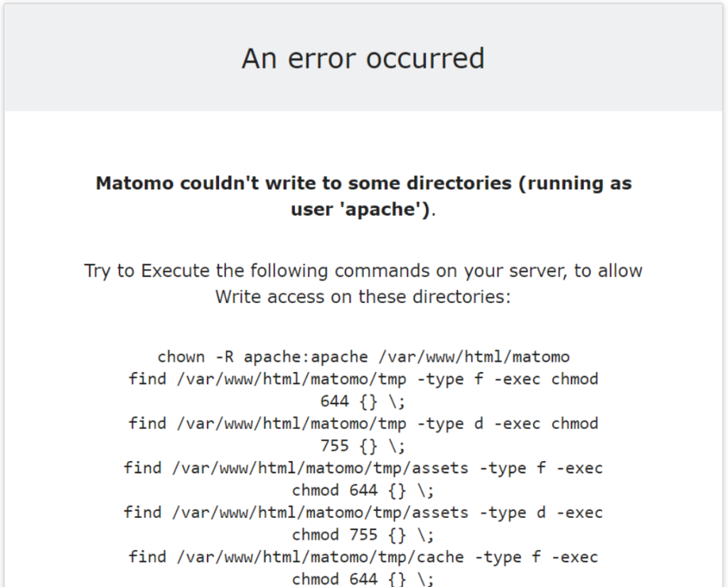Image resolution: width=728 pixels, height=587 pixels.
Task: Click the 'An error occurred' heading
Action: click(x=363, y=58)
